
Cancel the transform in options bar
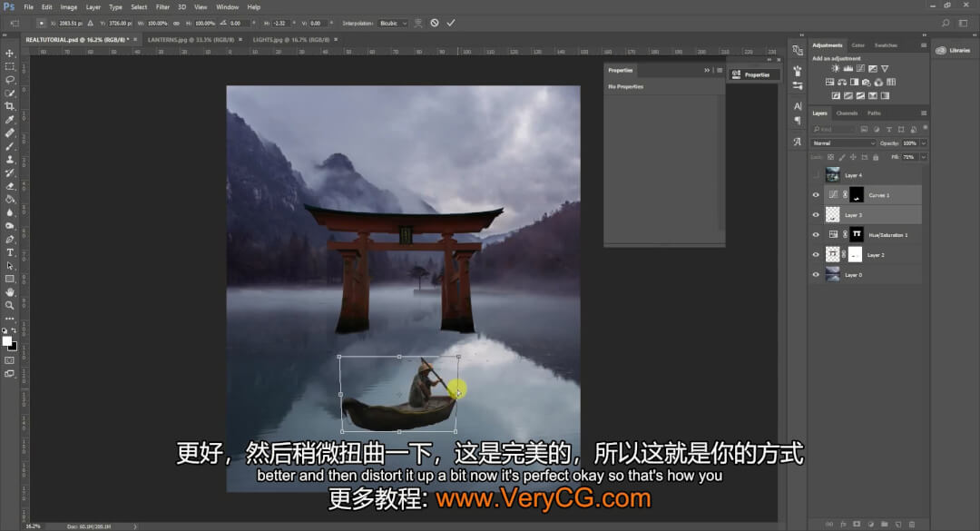(x=435, y=23)
